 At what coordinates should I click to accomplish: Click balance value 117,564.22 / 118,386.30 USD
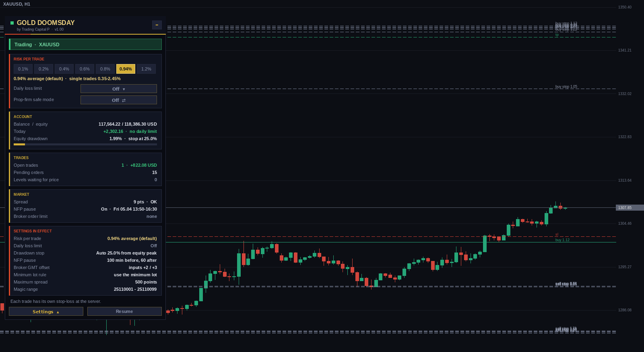click(128, 124)
